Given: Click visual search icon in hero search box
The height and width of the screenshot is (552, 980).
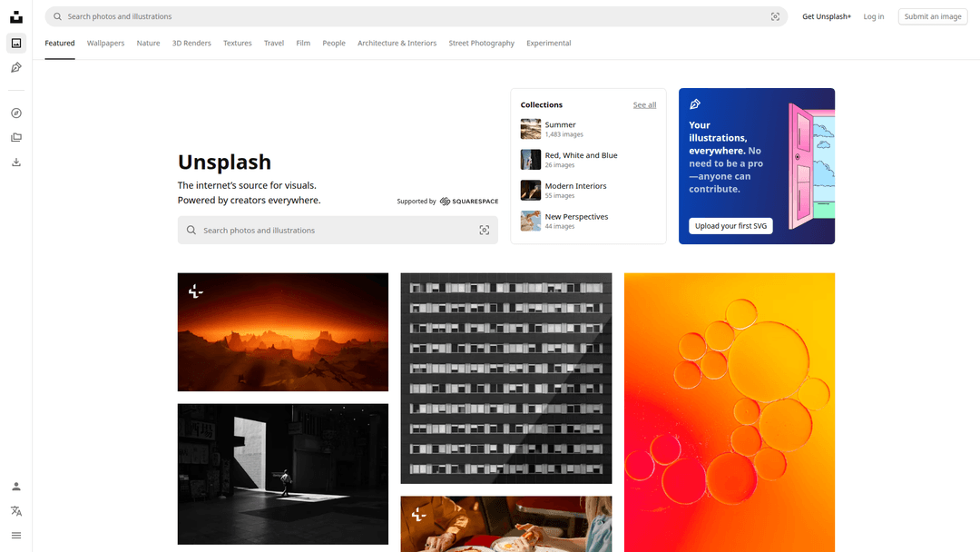Looking at the screenshot, I should point(485,230).
